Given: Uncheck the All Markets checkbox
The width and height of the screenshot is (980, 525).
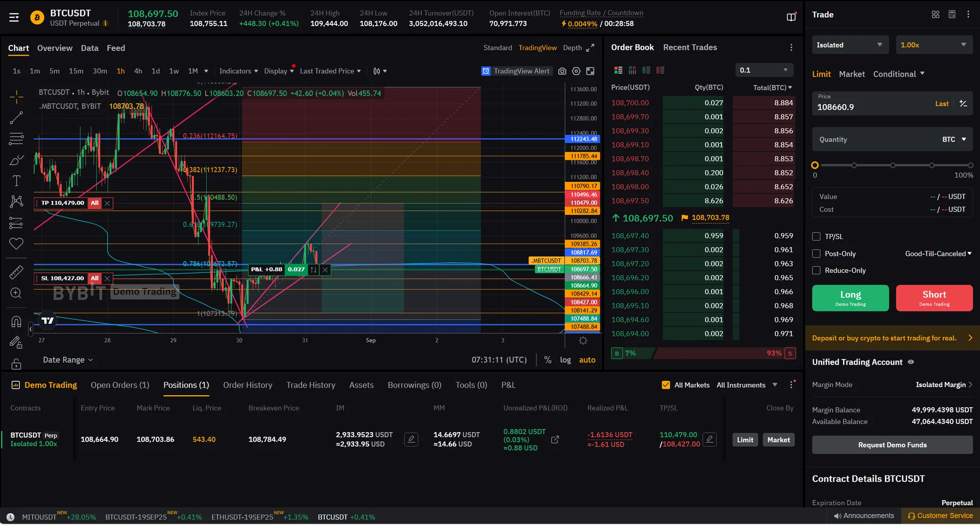Looking at the screenshot, I should point(666,385).
